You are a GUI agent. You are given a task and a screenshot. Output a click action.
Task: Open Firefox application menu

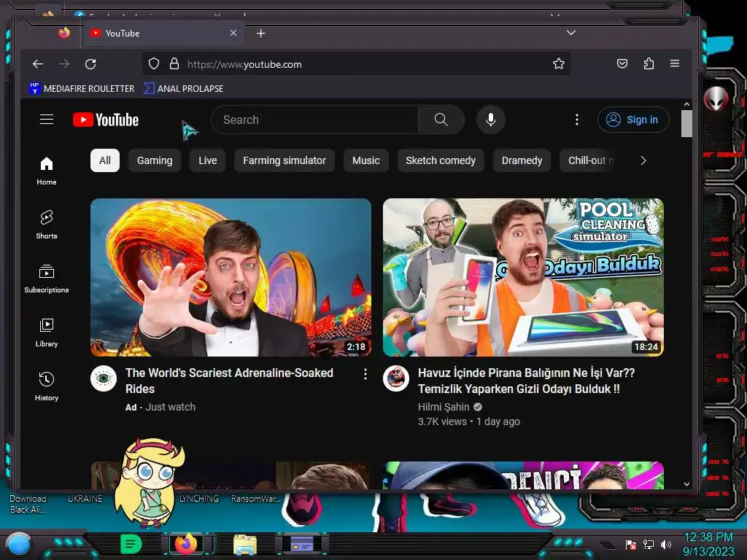click(x=675, y=63)
